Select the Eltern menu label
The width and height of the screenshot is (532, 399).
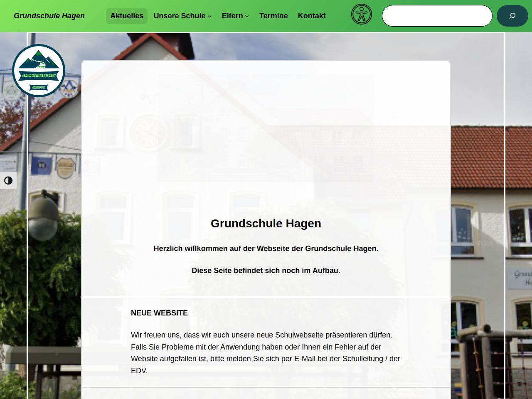pos(232,16)
